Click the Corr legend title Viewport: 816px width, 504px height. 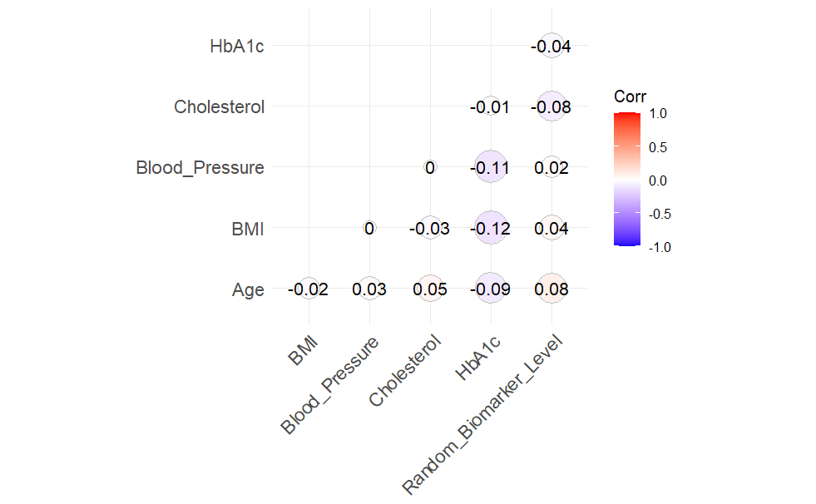tap(630, 96)
